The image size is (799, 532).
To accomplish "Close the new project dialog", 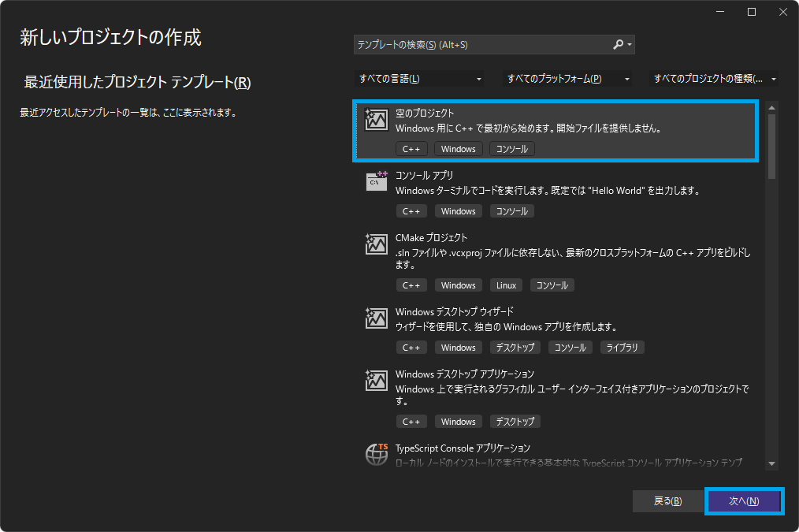I will [783, 12].
